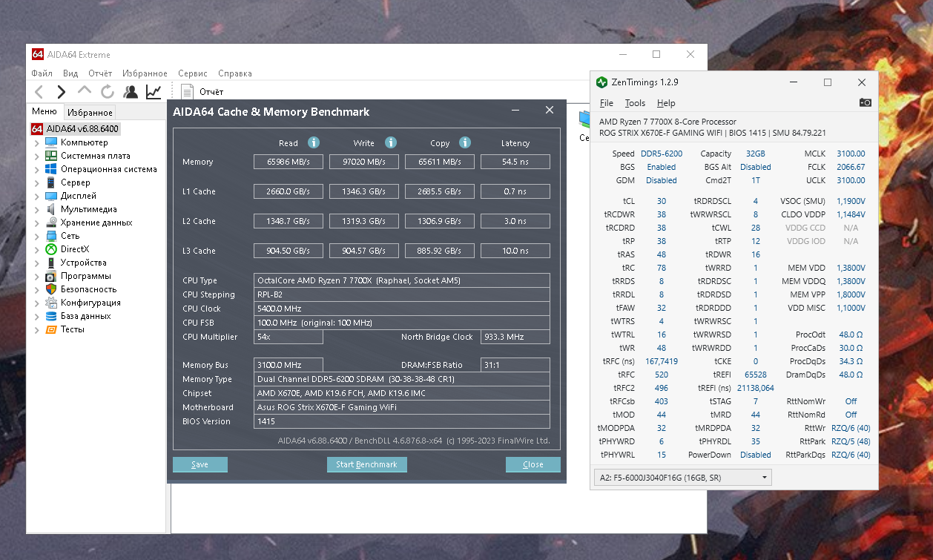The width and height of the screenshot is (933, 560).
Task: Click the Системная плата motherboard icon
Action: 51,156
